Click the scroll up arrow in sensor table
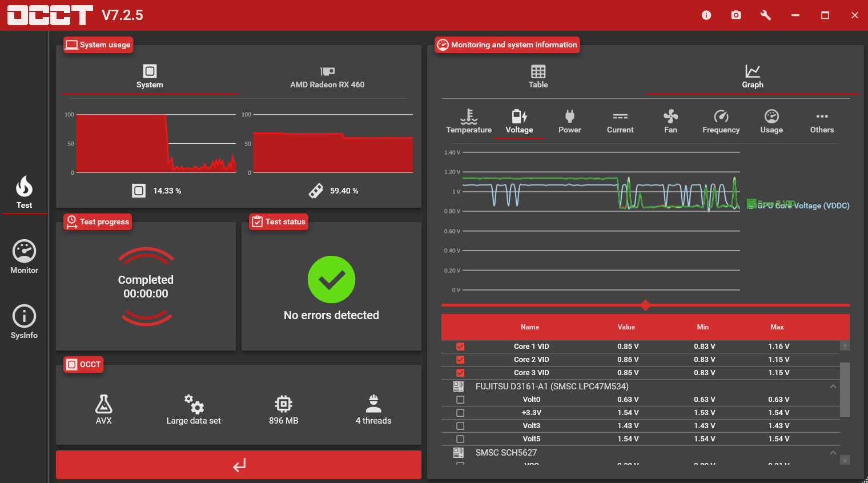 click(x=845, y=346)
